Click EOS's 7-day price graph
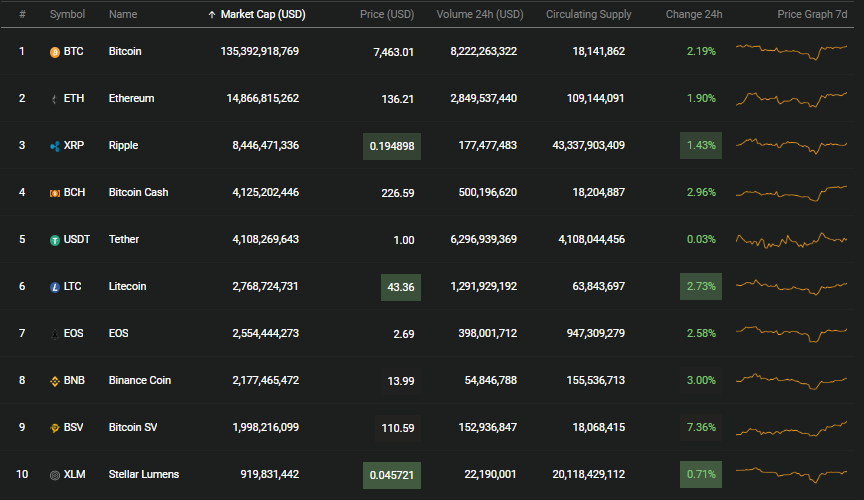 (x=791, y=334)
